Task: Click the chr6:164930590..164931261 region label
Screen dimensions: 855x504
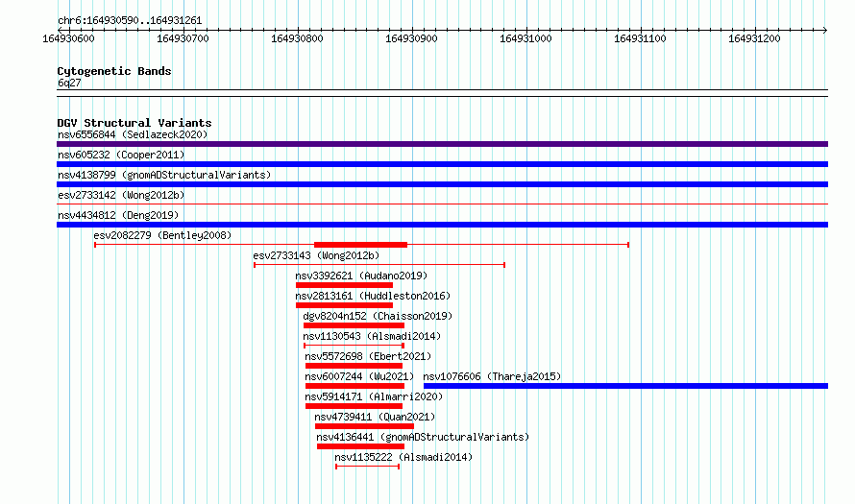Action: point(130,20)
